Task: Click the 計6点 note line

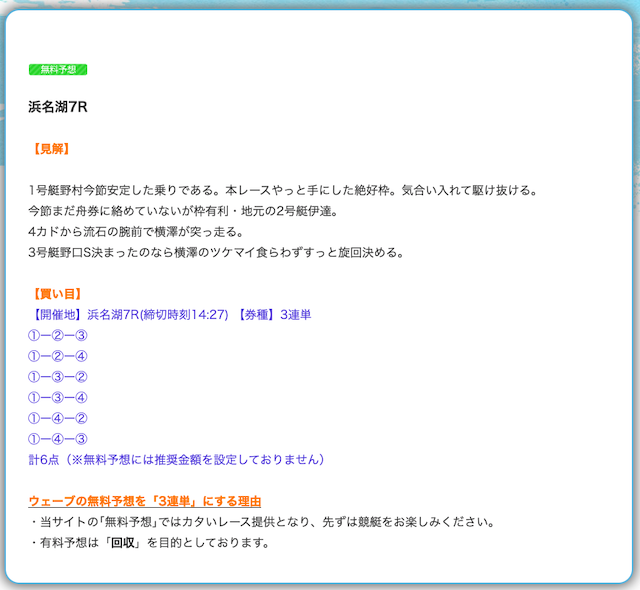Action: [x=176, y=460]
